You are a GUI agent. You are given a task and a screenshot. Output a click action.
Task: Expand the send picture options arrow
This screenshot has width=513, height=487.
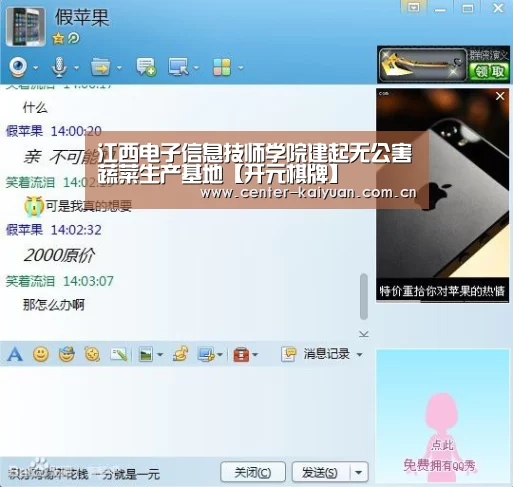160,355
